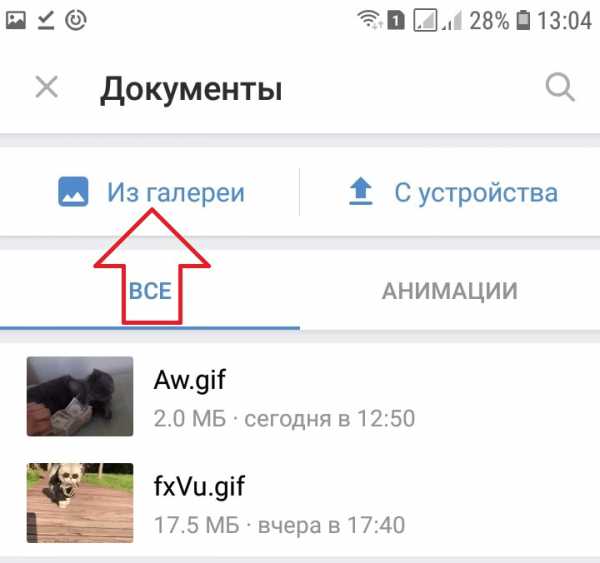Close the Documents screen with X
This screenshot has width=600, height=563.
pyautogui.click(x=47, y=87)
